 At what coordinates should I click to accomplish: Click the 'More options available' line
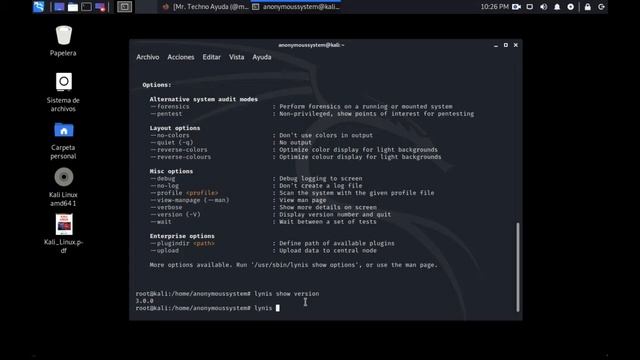tap(293, 265)
